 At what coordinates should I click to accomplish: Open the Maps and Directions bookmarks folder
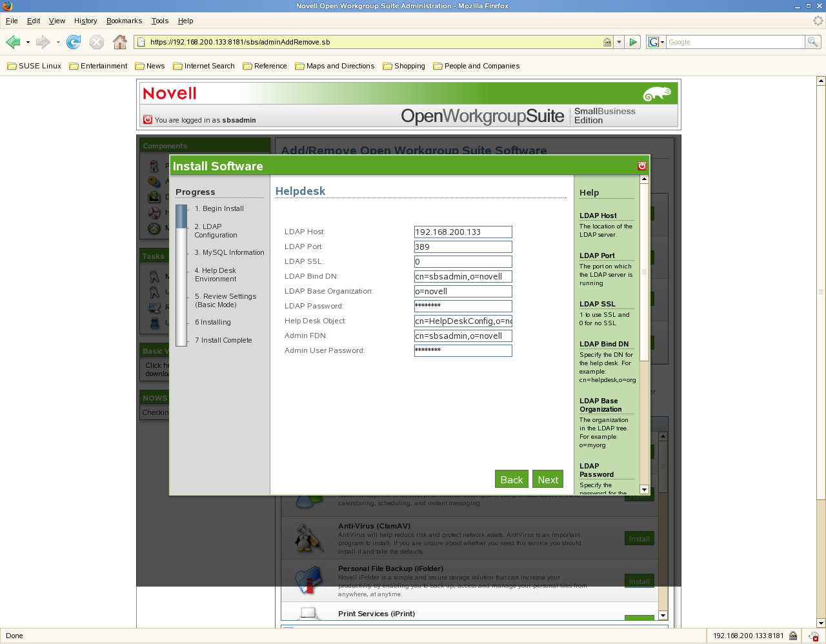(335, 66)
